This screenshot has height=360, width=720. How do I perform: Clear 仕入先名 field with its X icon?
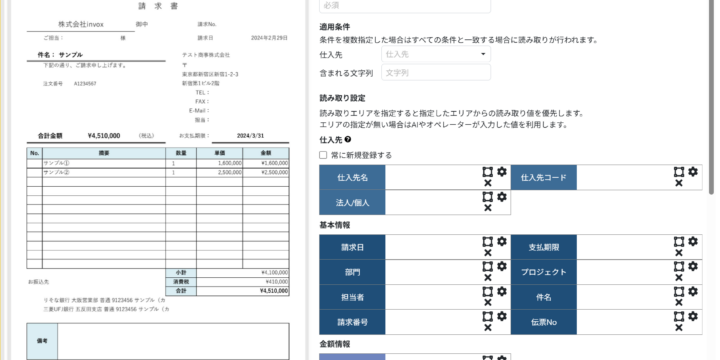tap(488, 183)
